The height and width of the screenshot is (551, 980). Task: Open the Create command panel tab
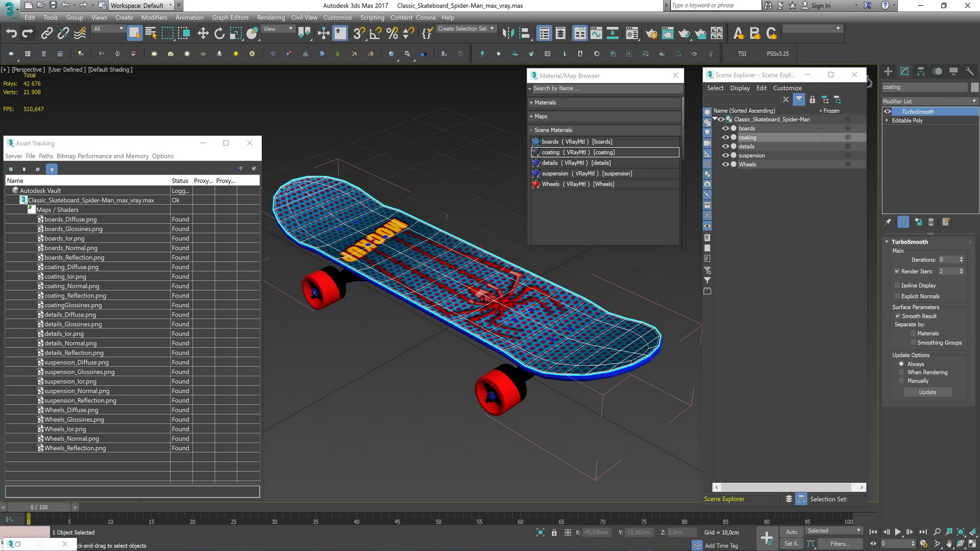[888, 71]
